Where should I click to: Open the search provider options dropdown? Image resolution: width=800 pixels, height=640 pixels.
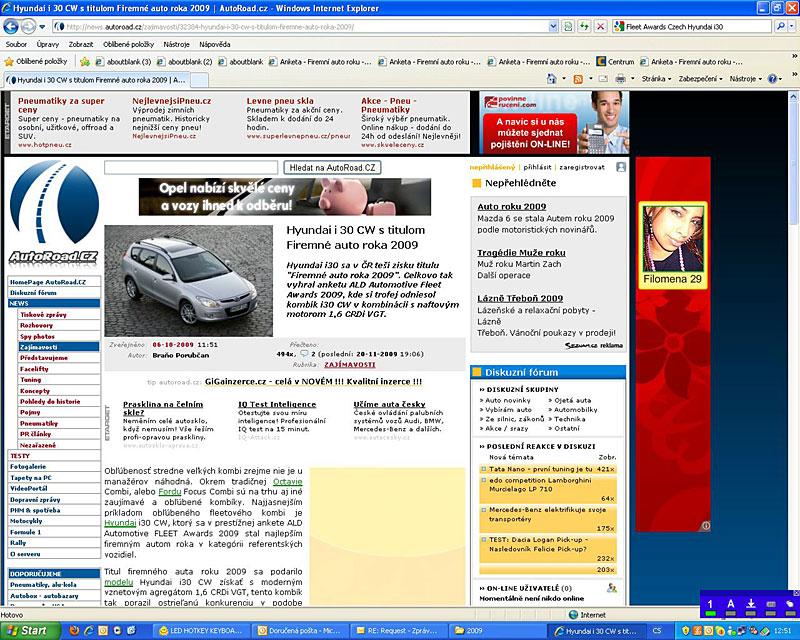[x=790, y=27]
